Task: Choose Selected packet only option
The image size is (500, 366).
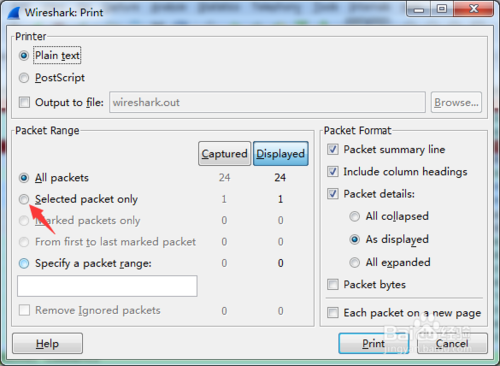Action: click(x=24, y=199)
